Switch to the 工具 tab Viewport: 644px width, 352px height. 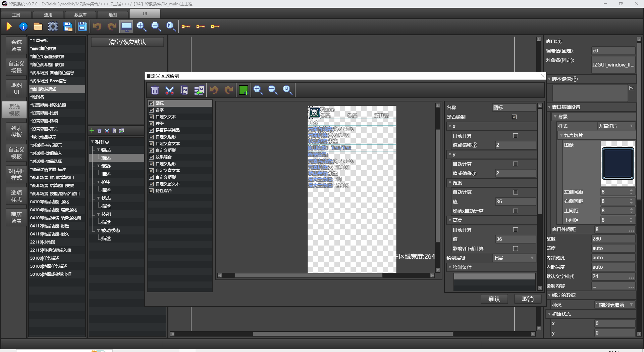click(16, 15)
